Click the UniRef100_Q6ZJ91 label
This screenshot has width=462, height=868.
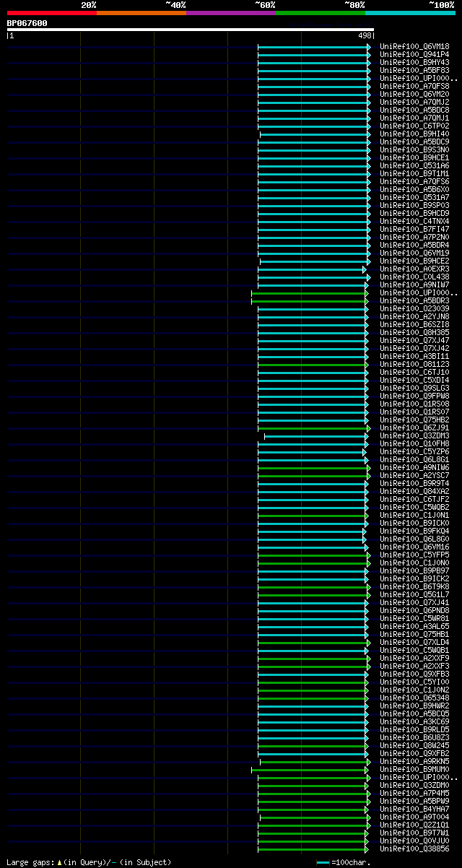[x=414, y=428]
